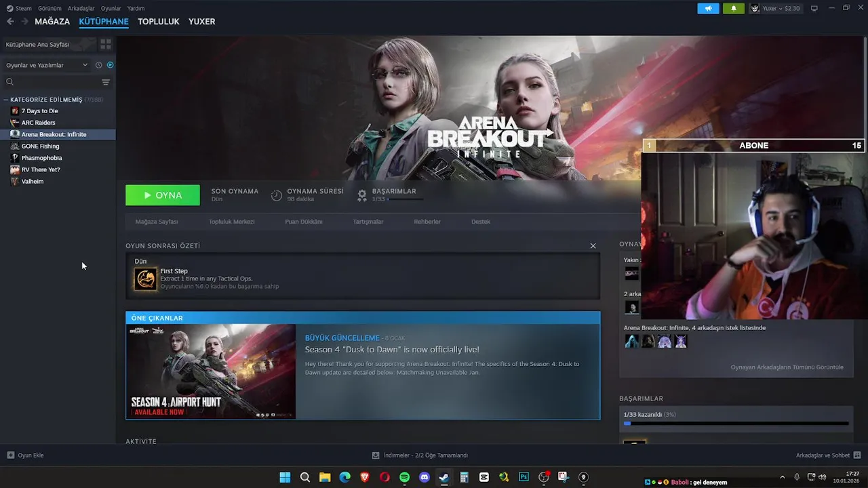This screenshot has height=488, width=868.
Task: Open Brave browser from taskbar
Action: tap(365, 477)
